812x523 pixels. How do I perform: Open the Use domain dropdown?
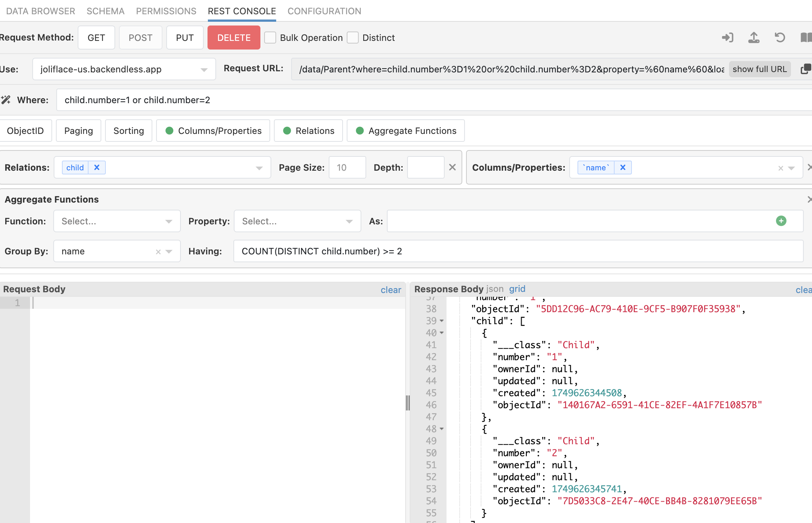(x=124, y=69)
